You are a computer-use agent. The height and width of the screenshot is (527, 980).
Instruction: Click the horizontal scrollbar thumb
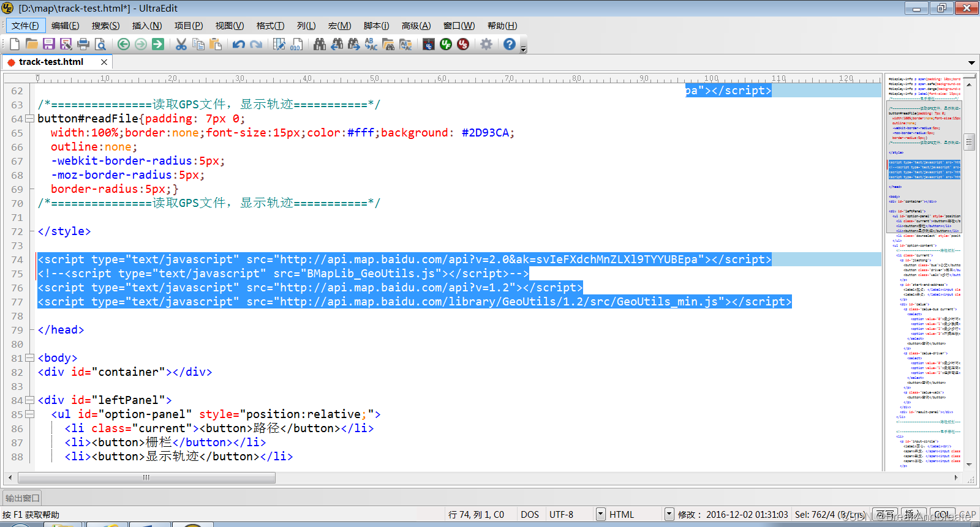[x=146, y=477]
